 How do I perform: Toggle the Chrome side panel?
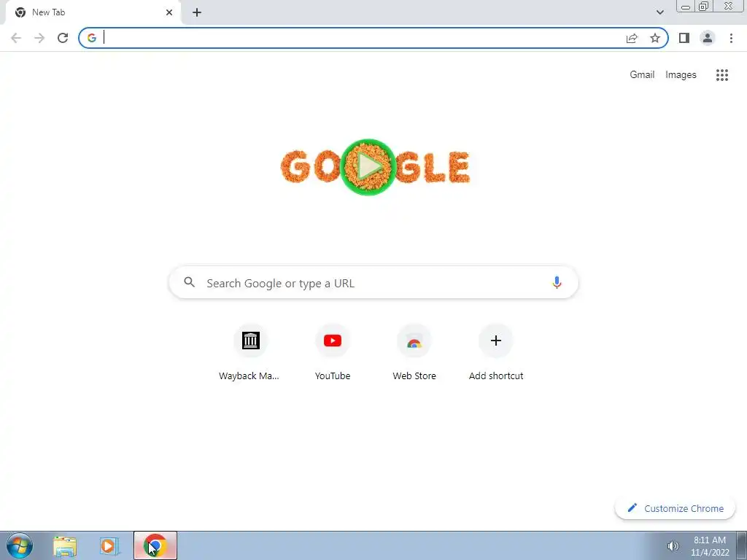tap(684, 38)
